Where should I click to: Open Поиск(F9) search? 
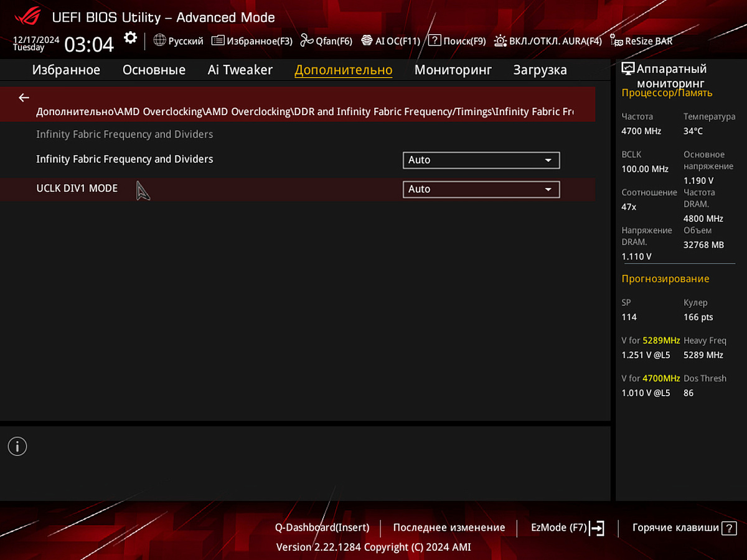tap(457, 41)
